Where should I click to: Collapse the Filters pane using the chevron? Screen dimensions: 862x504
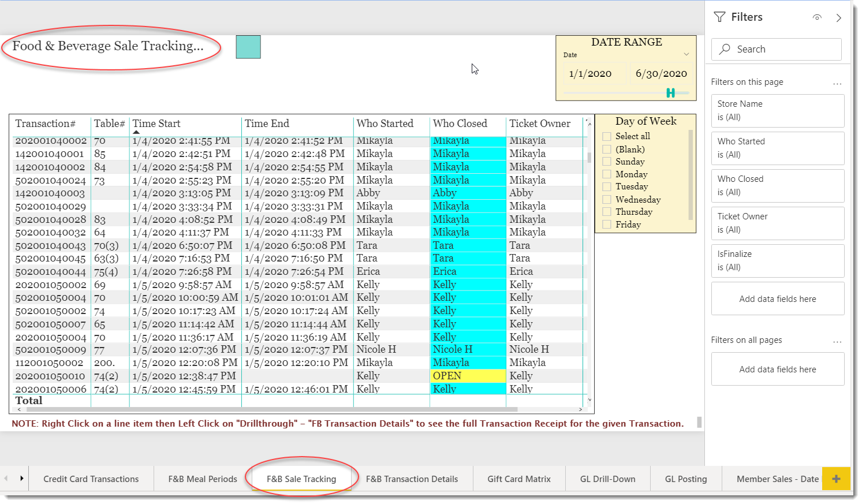tap(839, 17)
